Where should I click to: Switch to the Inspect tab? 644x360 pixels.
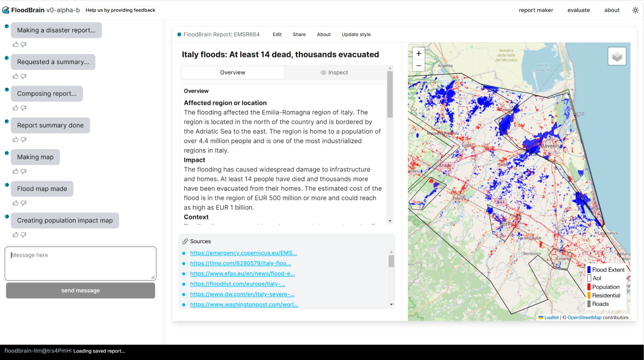tap(334, 72)
